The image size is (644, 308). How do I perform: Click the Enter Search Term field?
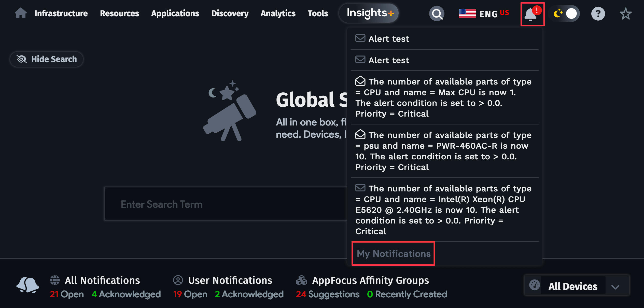pos(226,204)
